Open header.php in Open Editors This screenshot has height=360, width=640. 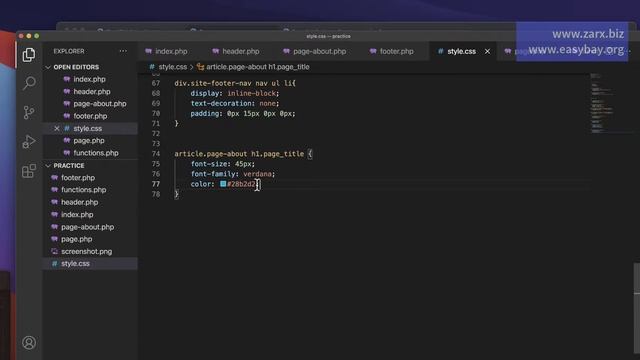tap(91, 91)
